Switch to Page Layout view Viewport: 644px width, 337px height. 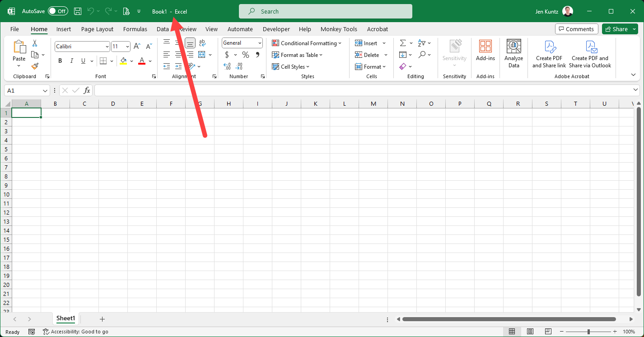tap(530, 332)
